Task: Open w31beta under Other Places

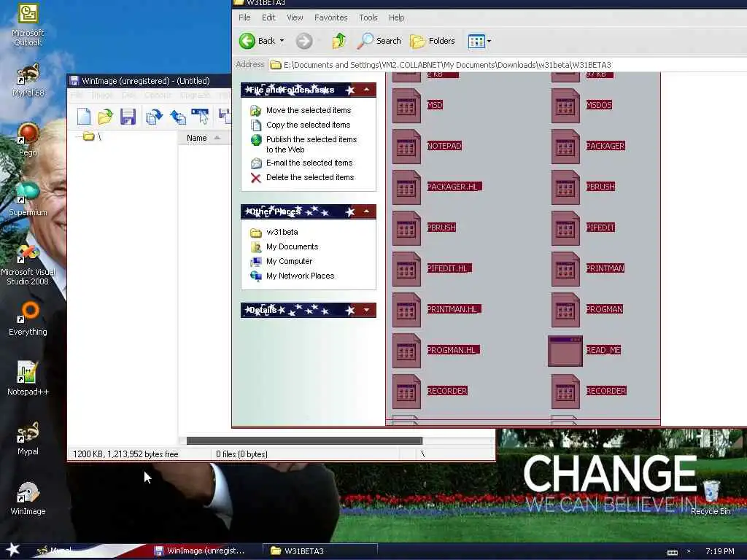Action: [x=282, y=233]
